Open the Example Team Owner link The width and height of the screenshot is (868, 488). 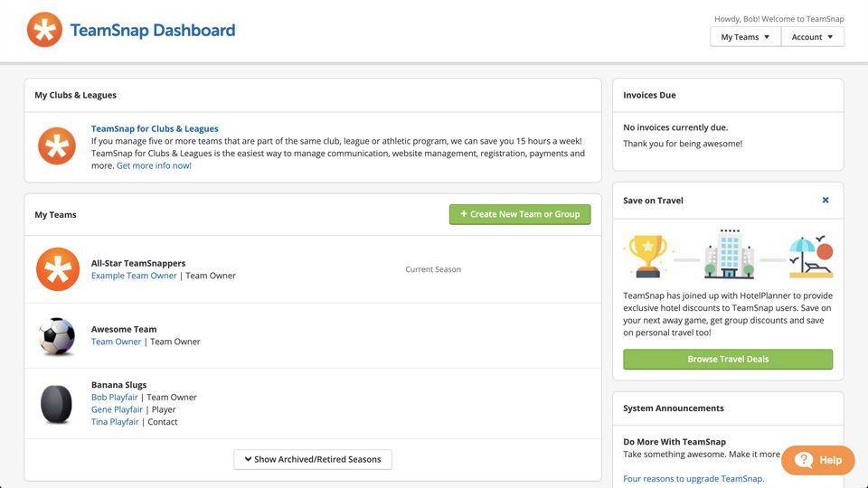134,276
